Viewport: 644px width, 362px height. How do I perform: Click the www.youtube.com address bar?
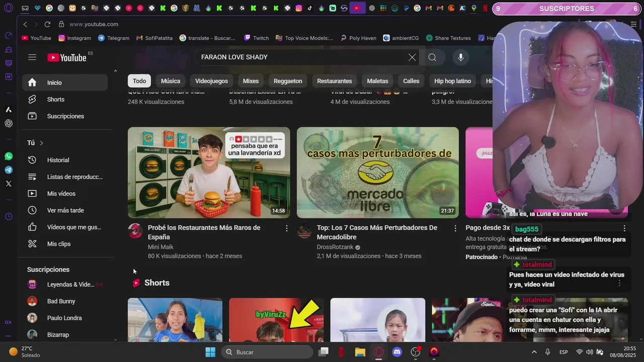pyautogui.click(x=94, y=24)
